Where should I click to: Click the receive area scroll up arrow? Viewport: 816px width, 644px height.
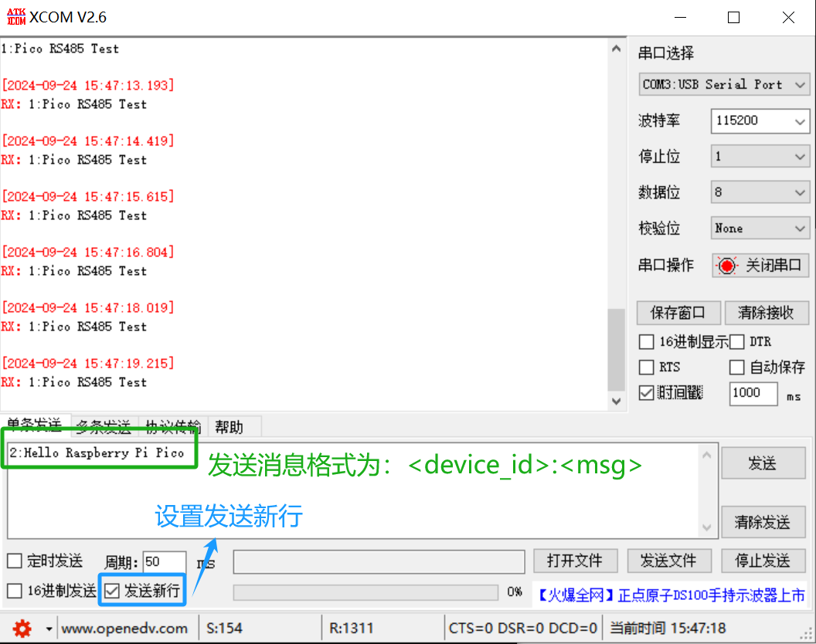tap(616, 49)
